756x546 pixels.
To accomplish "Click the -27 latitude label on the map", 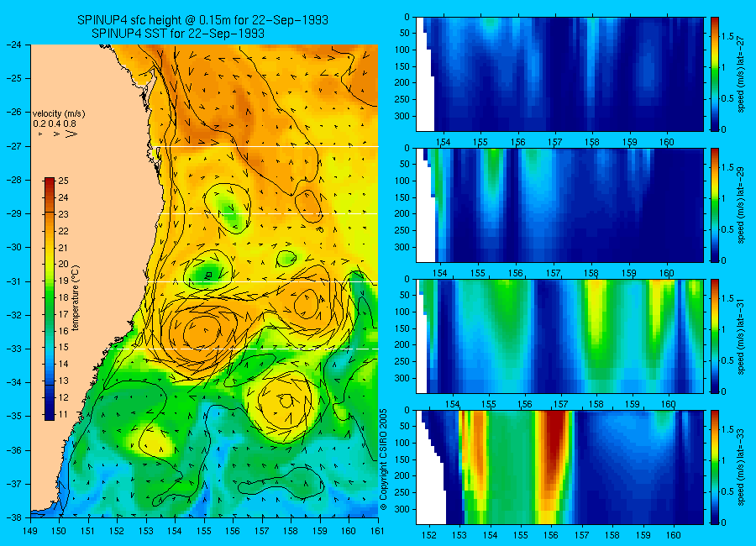I will (x=13, y=146).
